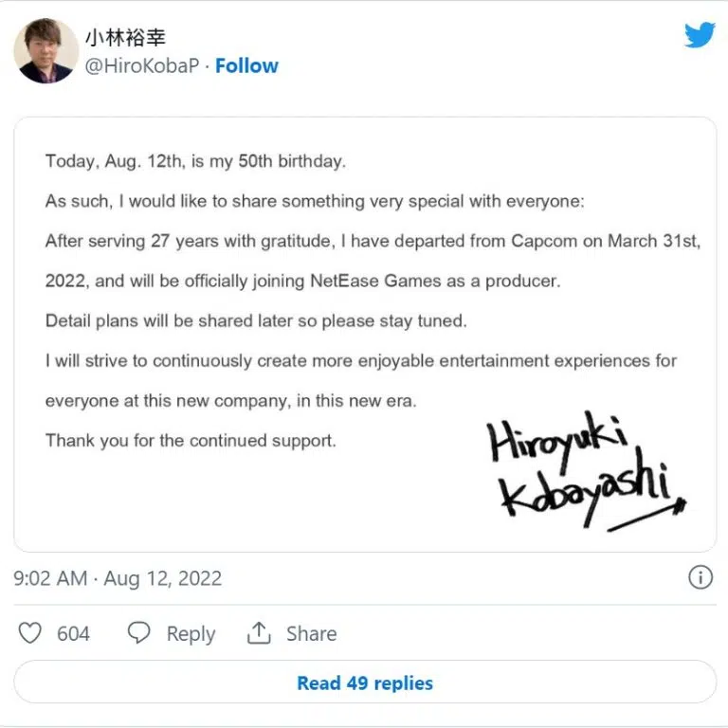The width and height of the screenshot is (728, 728).
Task: Open the tweet info icon
Action: click(x=700, y=577)
